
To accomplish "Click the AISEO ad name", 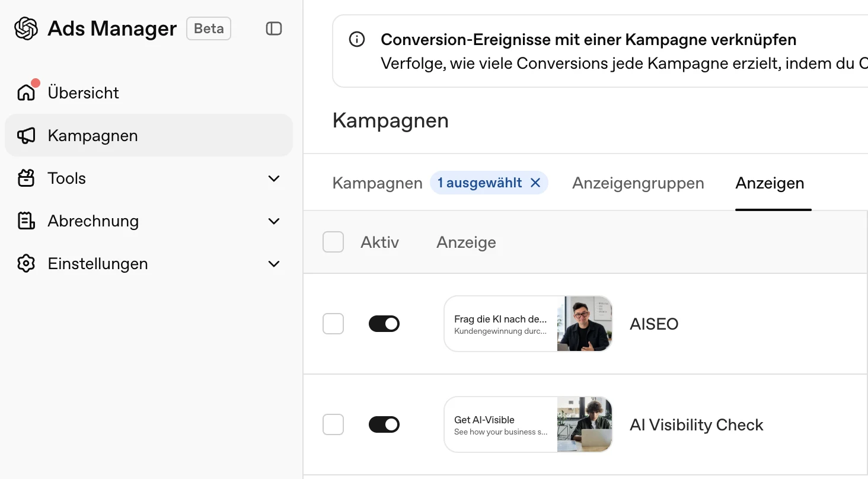I will [654, 324].
